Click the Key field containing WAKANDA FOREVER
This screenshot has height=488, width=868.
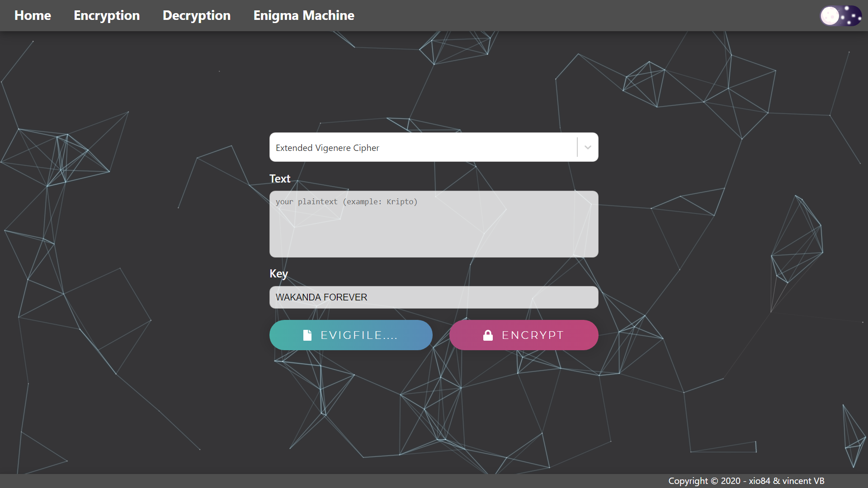click(x=434, y=297)
